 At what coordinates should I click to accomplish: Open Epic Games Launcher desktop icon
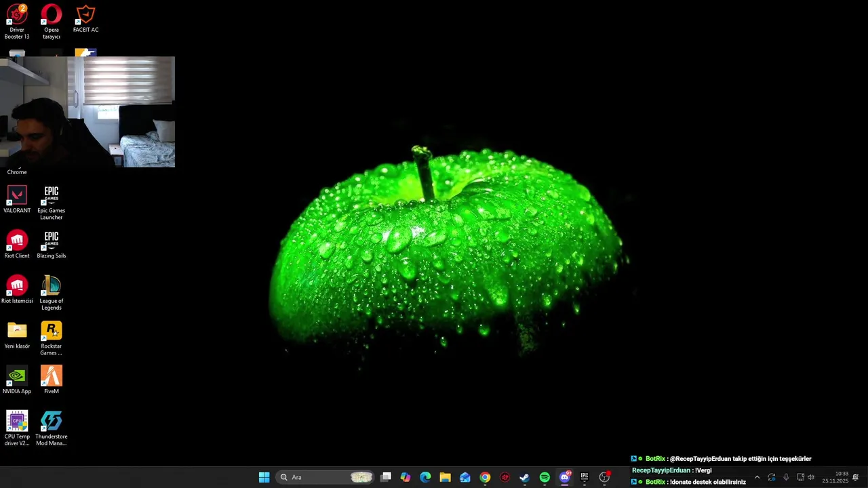pyautogui.click(x=52, y=203)
